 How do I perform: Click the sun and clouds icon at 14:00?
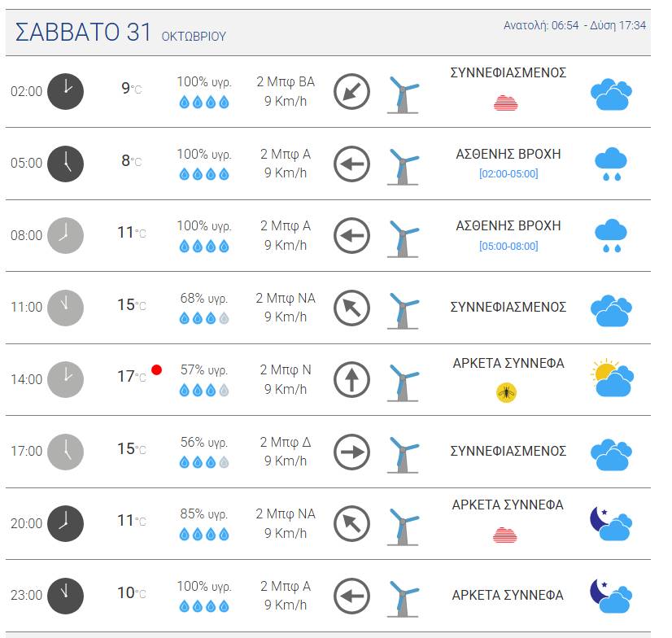click(612, 378)
